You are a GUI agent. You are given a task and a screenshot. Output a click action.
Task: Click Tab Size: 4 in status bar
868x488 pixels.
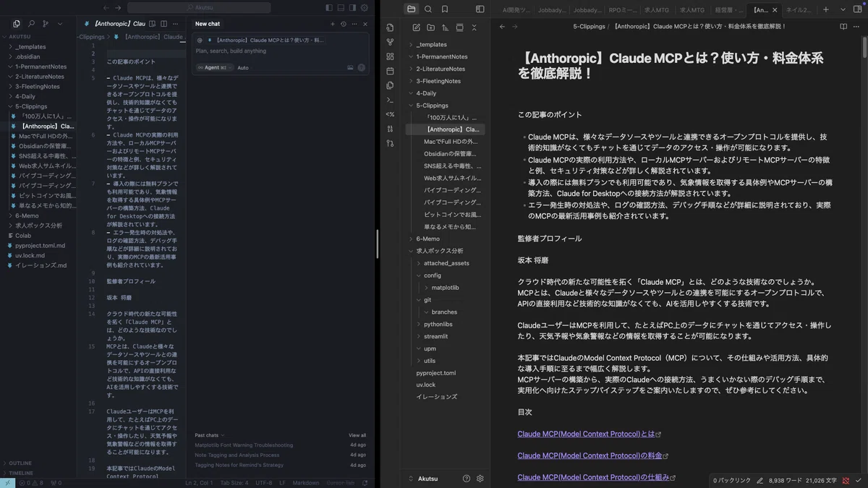(x=234, y=482)
